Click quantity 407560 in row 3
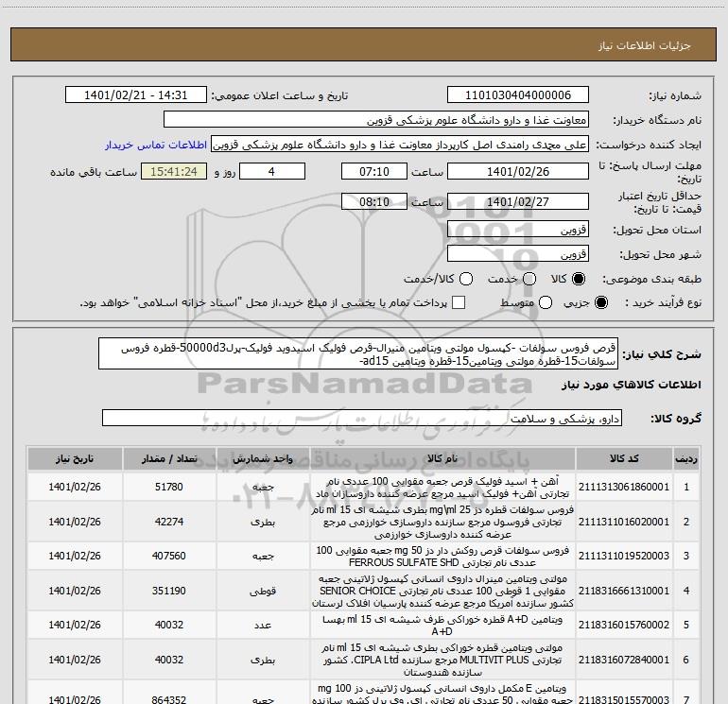Image resolution: width=728 pixels, height=704 pixels. (169, 556)
